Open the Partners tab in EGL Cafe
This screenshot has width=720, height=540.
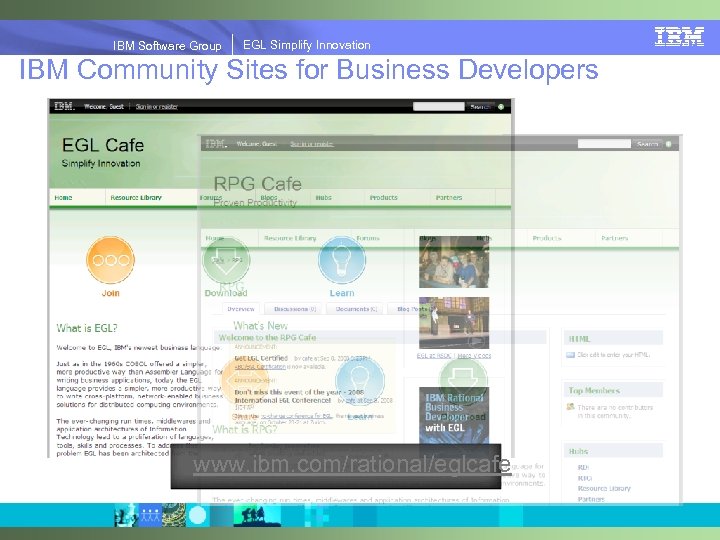coord(449,197)
